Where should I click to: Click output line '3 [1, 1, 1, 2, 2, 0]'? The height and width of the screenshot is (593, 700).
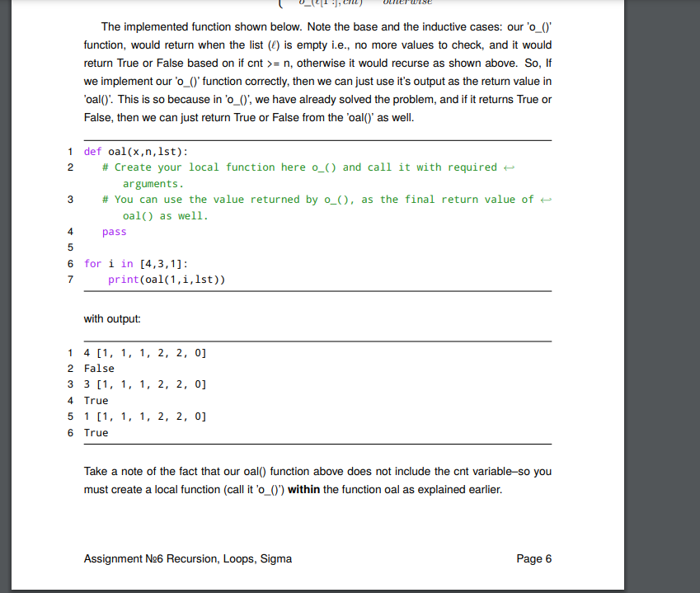(x=145, y=384)
